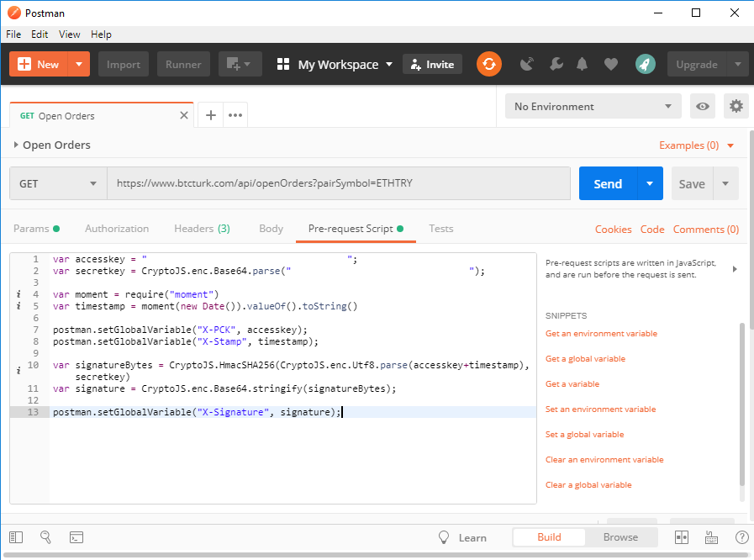Click the workspace grid icon
Image resolution: width=754 pixels, height=560 pixels.
(x=283, y=64)
